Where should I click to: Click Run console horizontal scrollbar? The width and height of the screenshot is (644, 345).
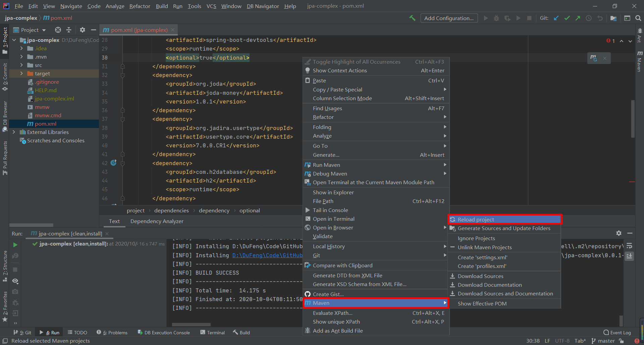click(x=191, y=324)
